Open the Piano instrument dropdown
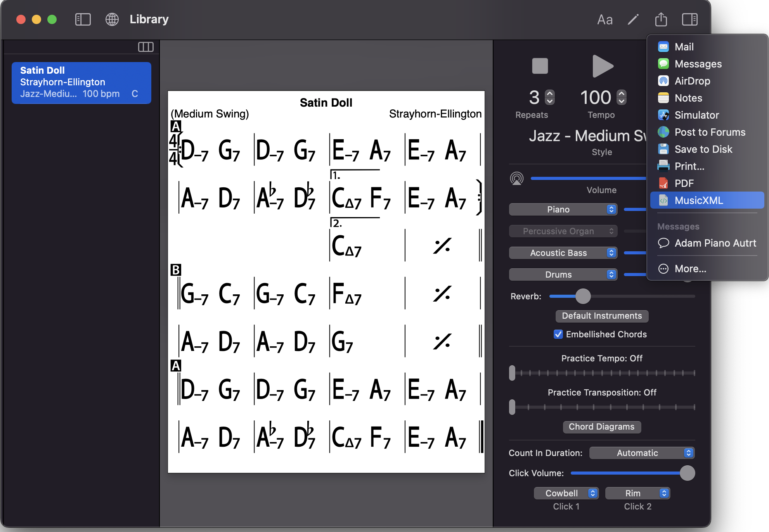Viewport: 769px width, 532px height. (563, 209)
